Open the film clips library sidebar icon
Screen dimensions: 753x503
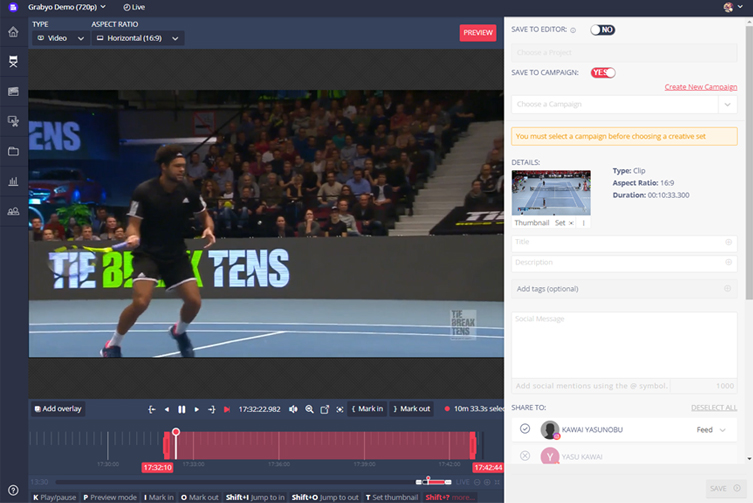(13, 91)
